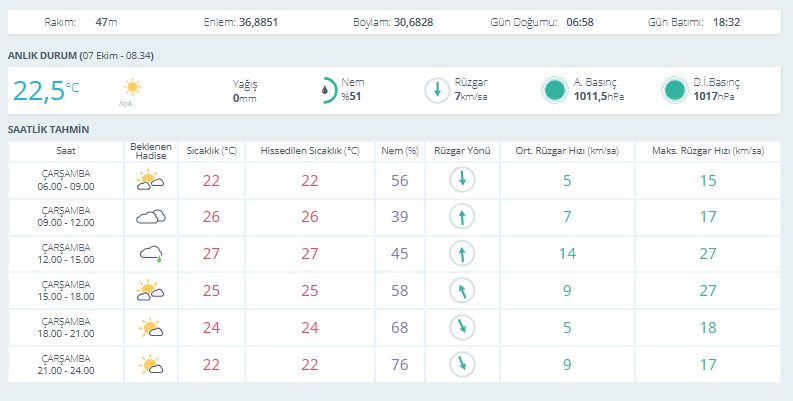Click wind direction arrow for 18.00 - 21.00
Viewport: 793px width, 401px height.
coord(462,327)
